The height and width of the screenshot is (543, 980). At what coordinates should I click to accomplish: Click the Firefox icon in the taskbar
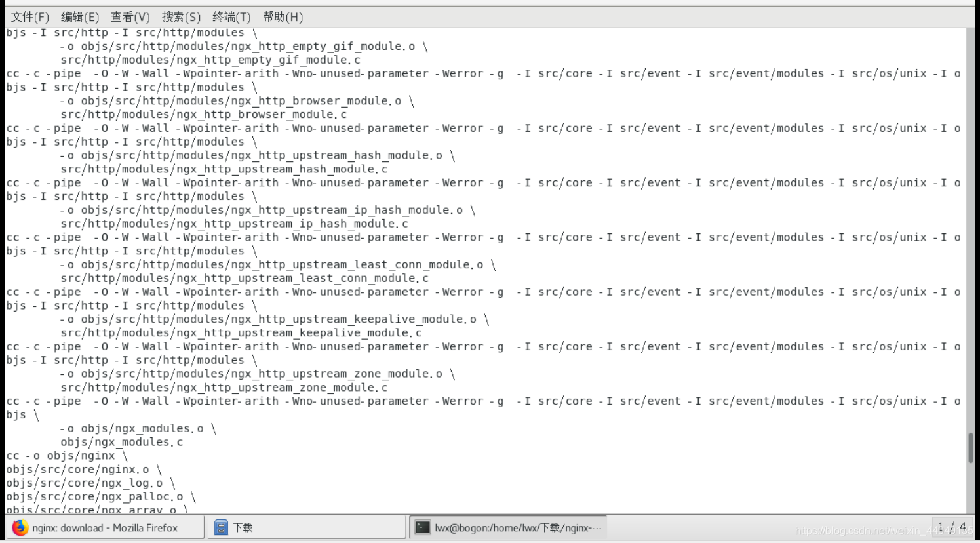(x=20, y=527)
